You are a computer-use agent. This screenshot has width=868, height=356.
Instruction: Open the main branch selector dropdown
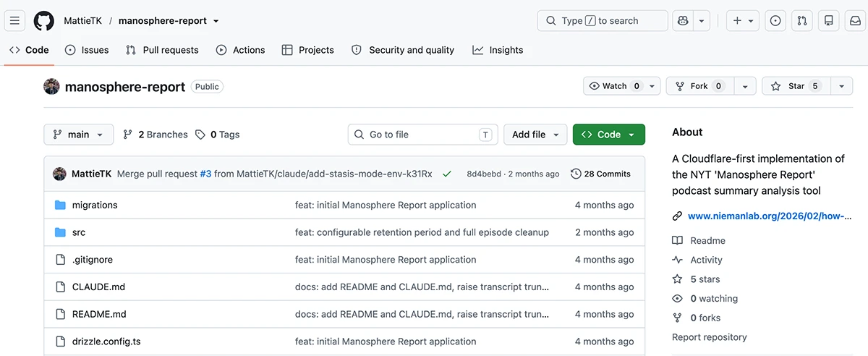point(79,135)
